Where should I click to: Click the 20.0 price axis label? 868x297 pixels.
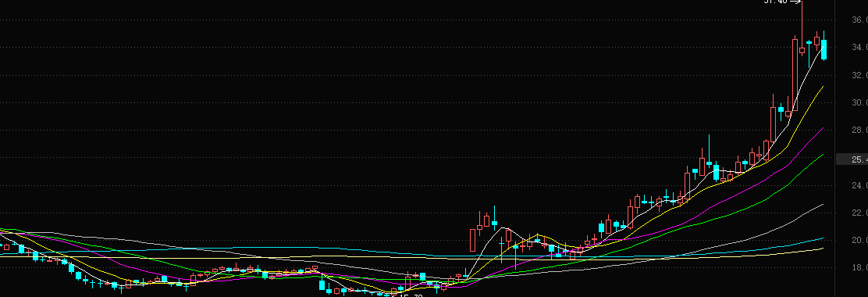(859, 241)
